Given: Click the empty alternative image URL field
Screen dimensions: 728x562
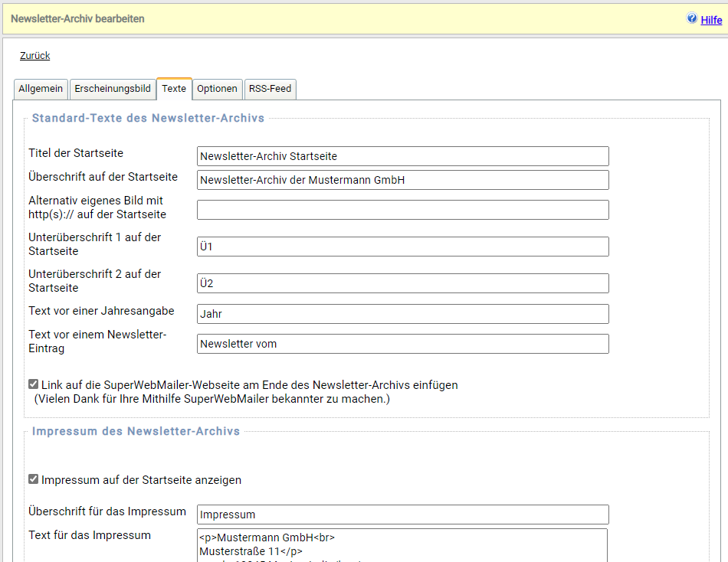Looking at the screenshot, I should pos(402,210).
